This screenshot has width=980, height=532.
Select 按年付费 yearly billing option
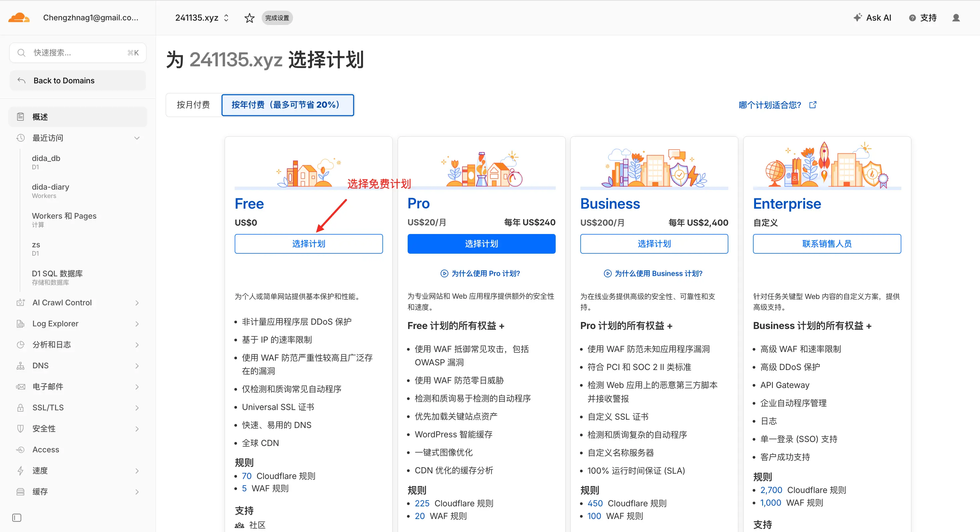(287, 105)
